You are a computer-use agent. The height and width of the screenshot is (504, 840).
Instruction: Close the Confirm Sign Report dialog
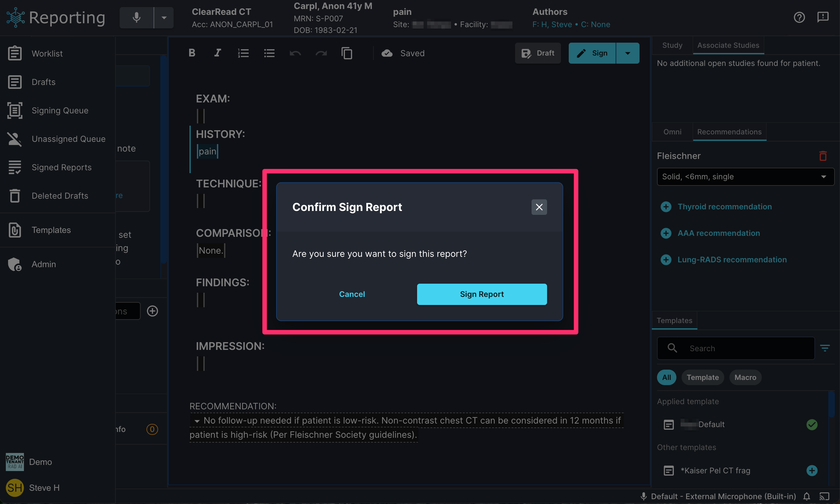539,207
